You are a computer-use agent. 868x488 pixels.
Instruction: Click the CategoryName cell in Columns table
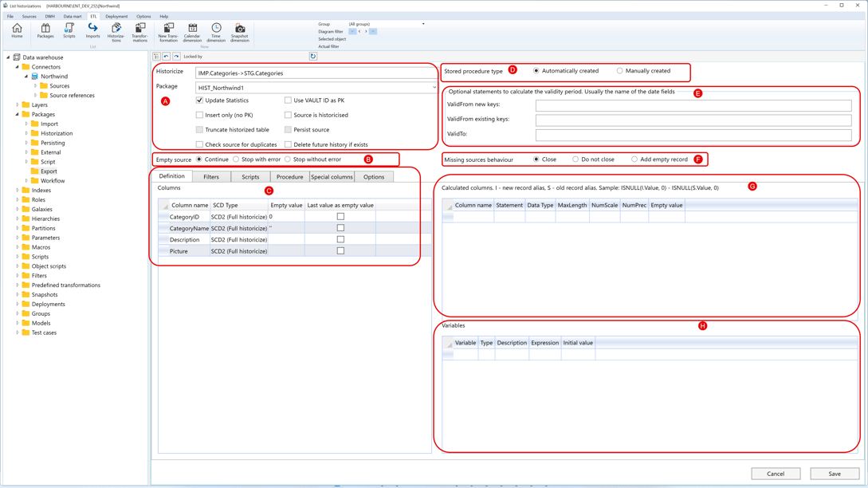click(x=189, y=228)
